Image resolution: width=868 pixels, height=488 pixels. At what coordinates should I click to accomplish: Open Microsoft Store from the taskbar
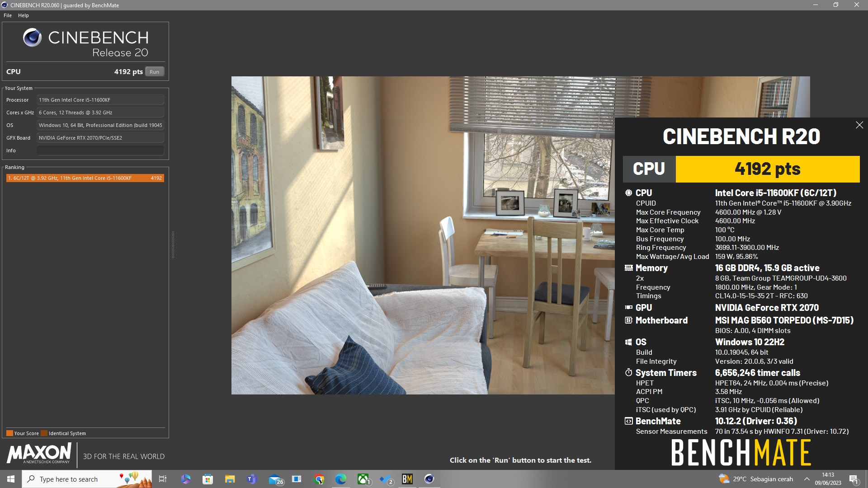[x=208, y=479]
